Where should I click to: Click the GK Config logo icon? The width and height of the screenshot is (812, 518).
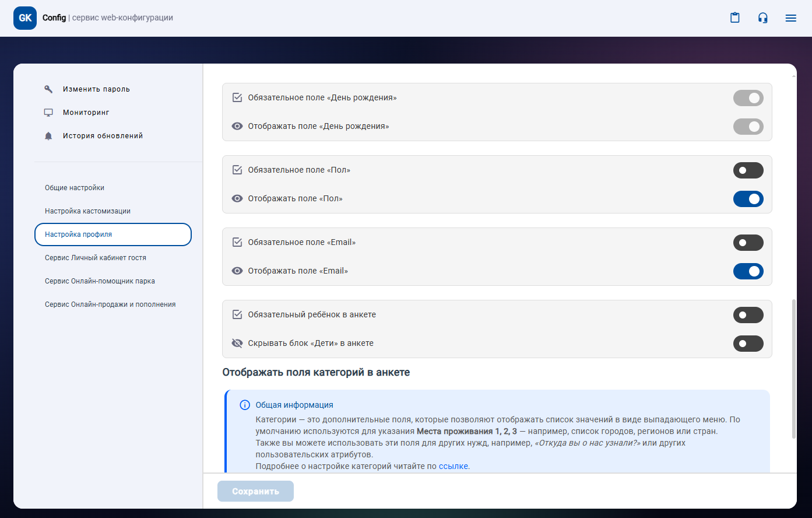coord(25,18)
